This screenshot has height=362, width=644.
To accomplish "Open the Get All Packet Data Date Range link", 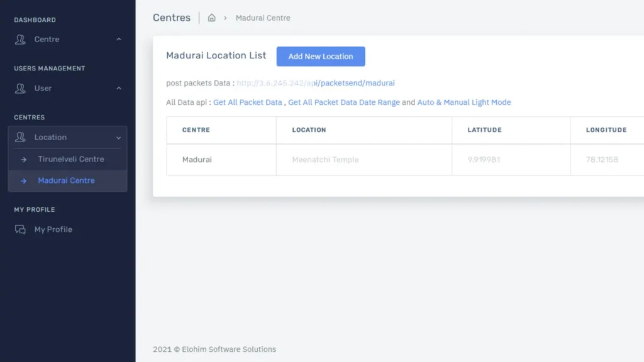I will click(x=343, y=102).
